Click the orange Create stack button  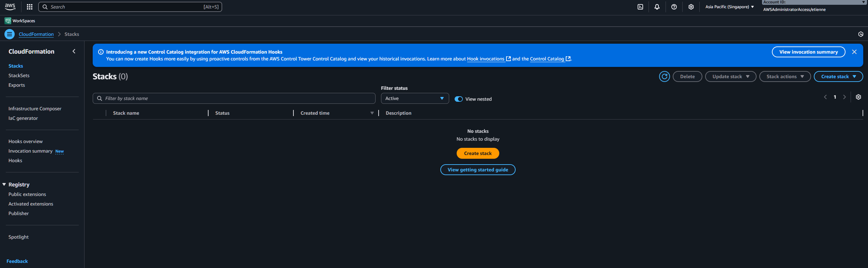coord(478,153)
